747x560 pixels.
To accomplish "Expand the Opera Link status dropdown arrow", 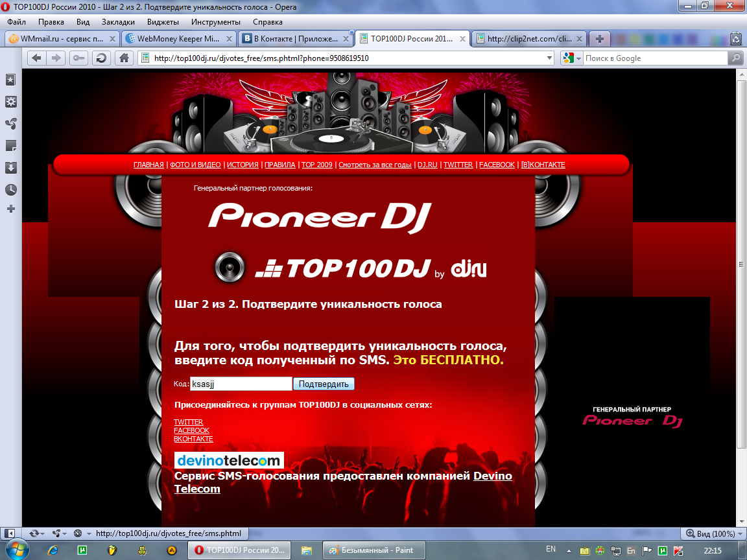I will [x=43, y=534].
